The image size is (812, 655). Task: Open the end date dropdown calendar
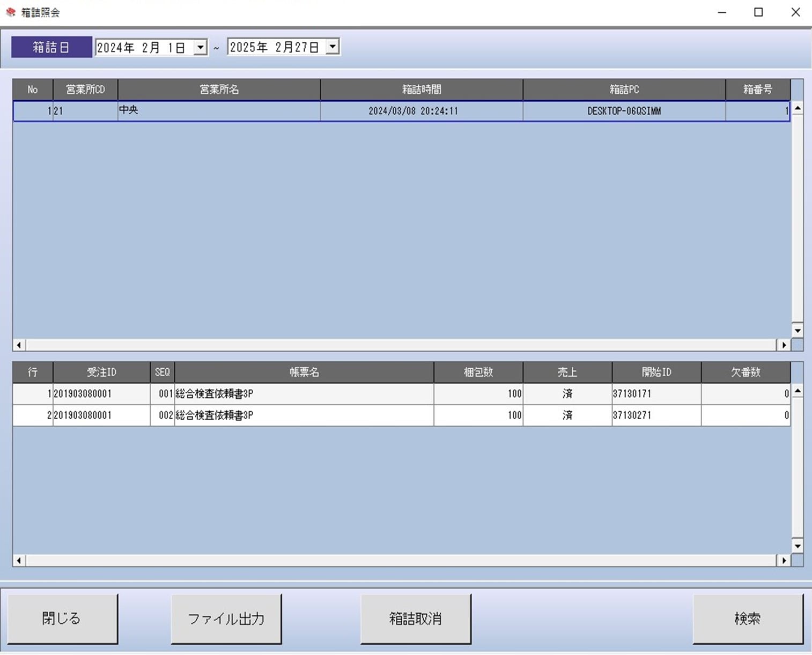pyautogui.click(x=333, y=47)
